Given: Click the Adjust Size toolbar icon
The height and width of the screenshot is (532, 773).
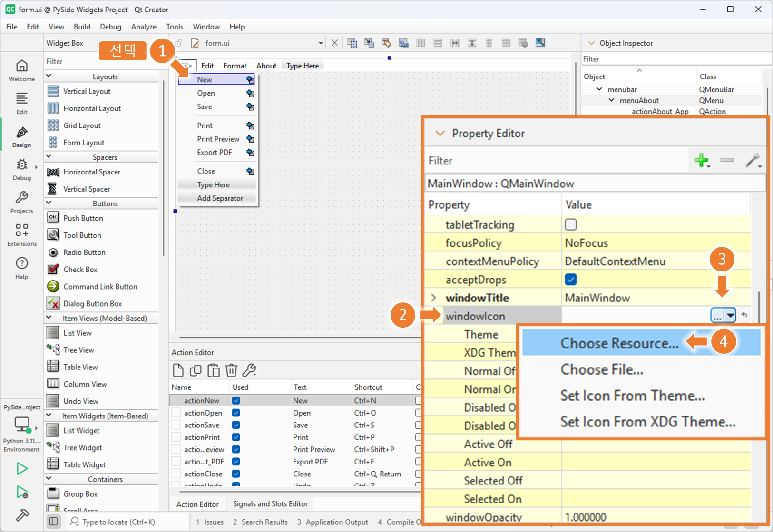Looking at the screenshot, I should coord(540,43).
